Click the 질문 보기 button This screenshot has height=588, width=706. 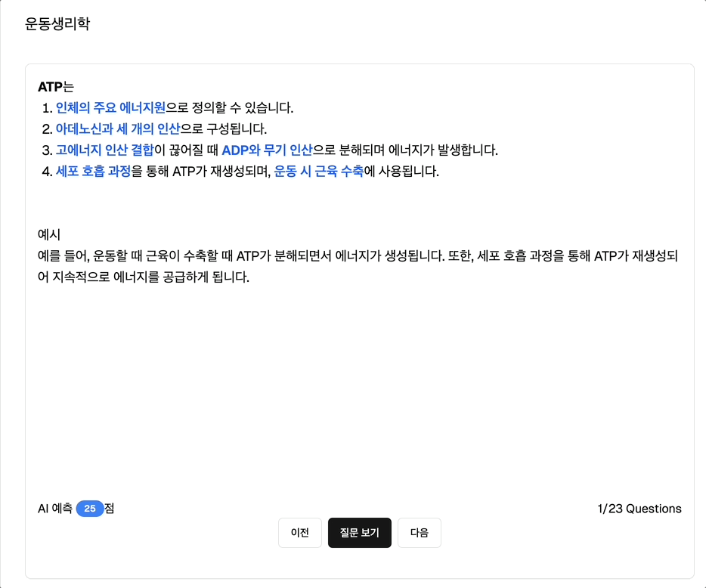pyautogui.click(x=359, y=533)
